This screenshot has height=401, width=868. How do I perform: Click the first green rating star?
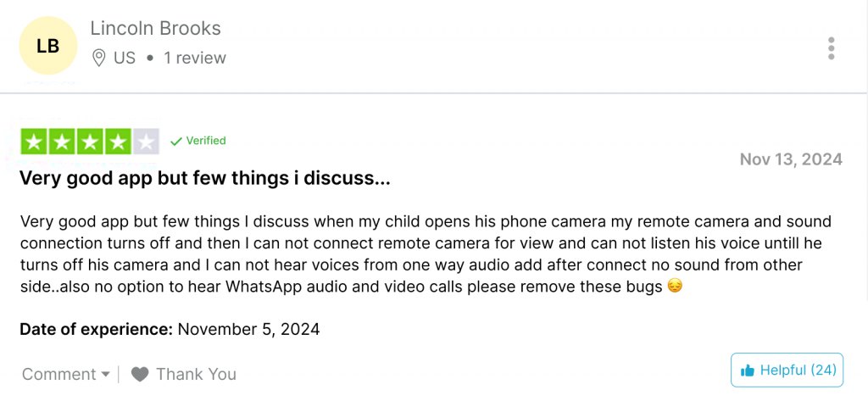[34, 142]
